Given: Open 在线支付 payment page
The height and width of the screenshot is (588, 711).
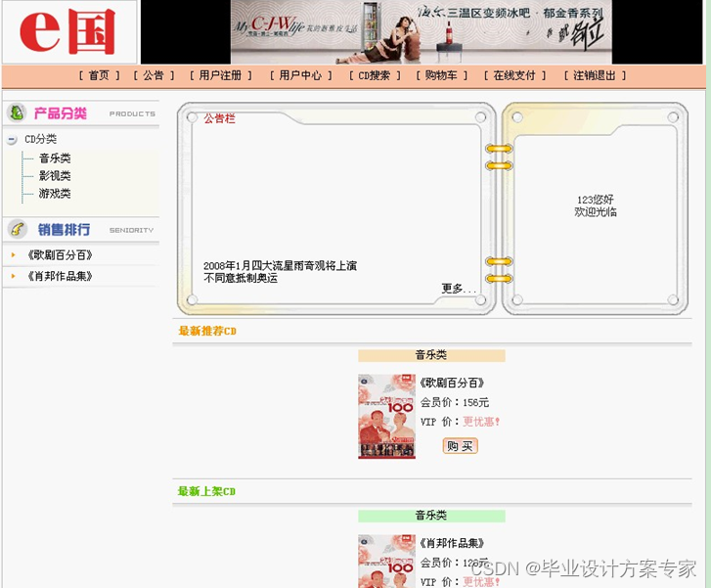Looking at the screenshot, I should 514,75.
